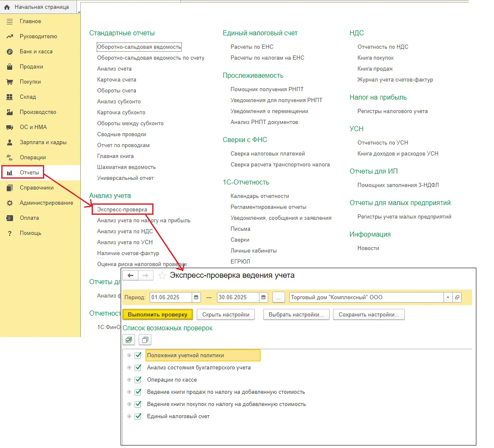Open the Экспресс-проверка report link

(122, 209)
